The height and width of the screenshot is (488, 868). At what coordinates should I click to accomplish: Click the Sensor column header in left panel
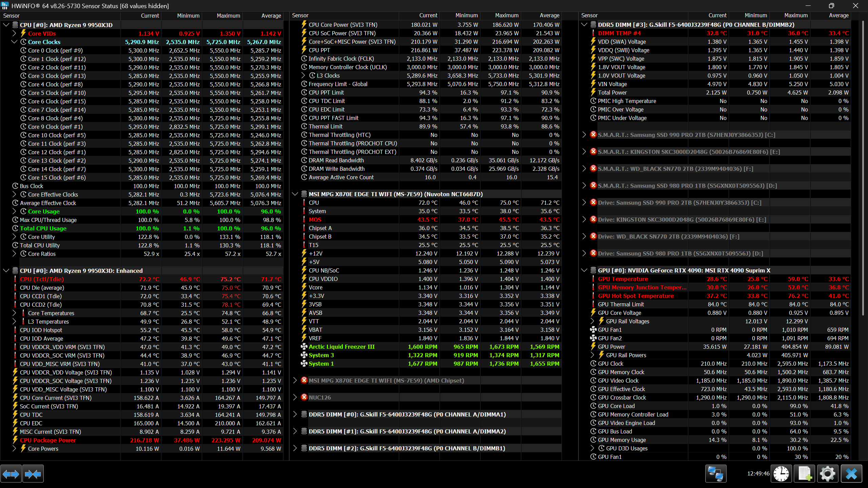[x=60, y=16]
